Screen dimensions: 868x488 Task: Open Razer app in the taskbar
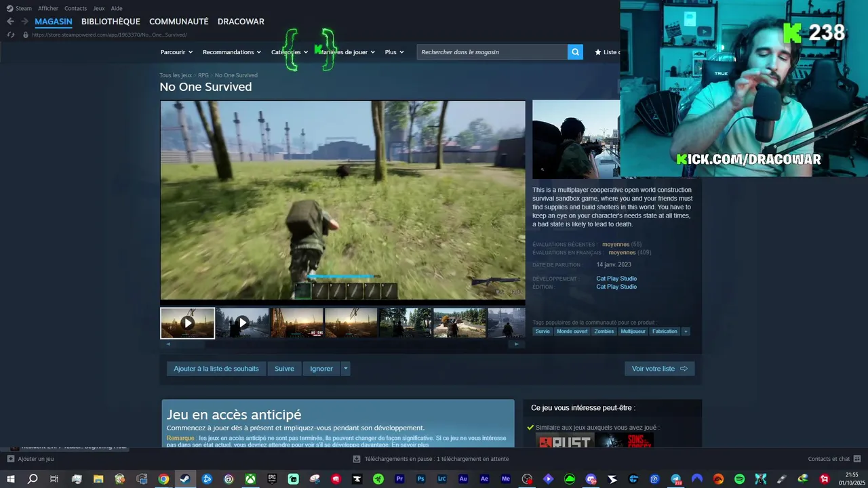point(378,479)
